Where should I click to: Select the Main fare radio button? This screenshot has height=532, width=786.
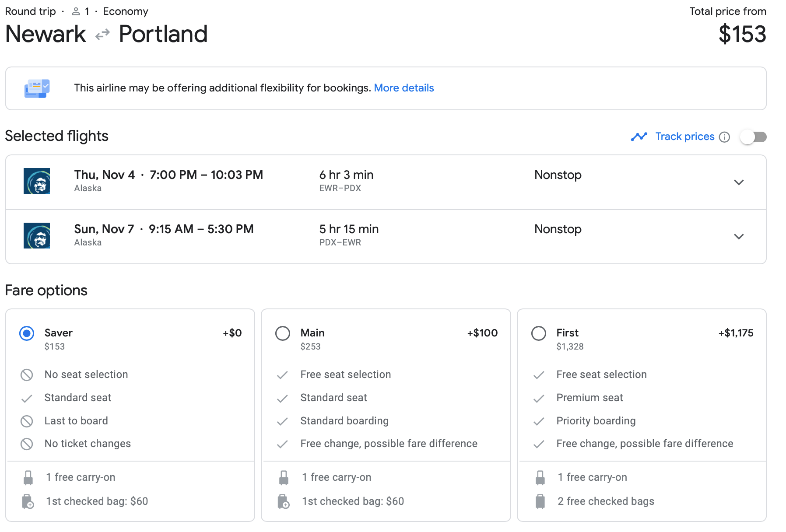tap(283, 333)
